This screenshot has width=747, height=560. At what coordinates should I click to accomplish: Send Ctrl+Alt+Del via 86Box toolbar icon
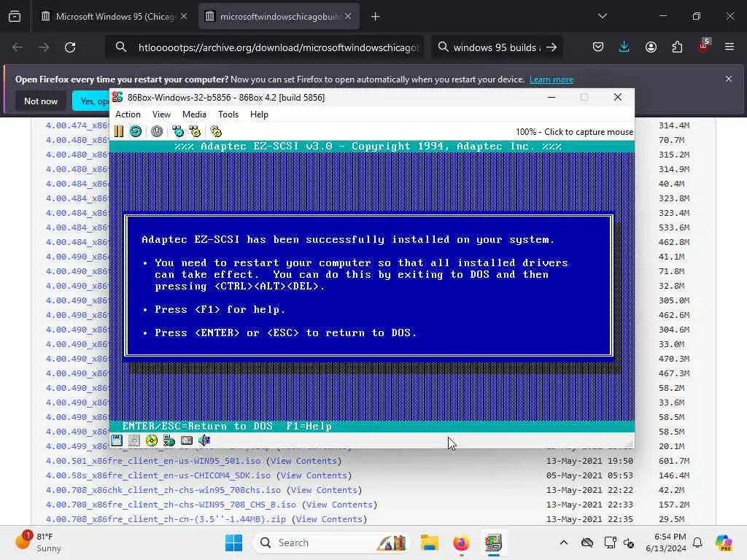178,131
